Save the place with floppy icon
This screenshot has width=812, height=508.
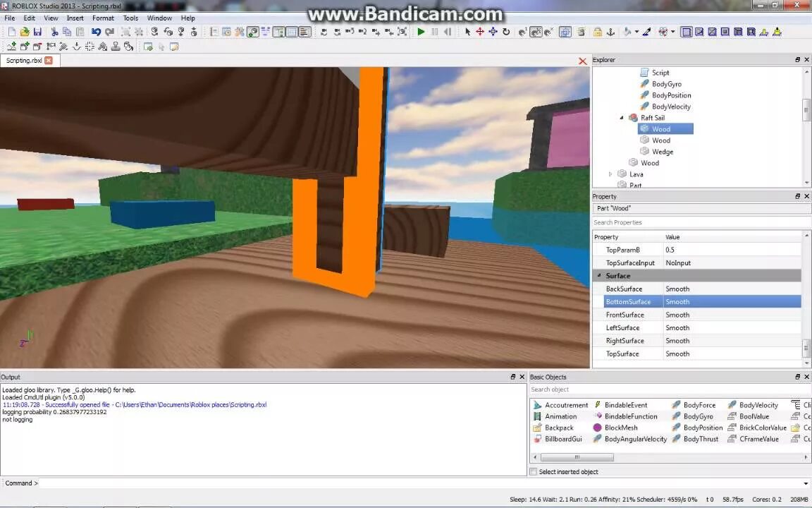coord(37,32)
